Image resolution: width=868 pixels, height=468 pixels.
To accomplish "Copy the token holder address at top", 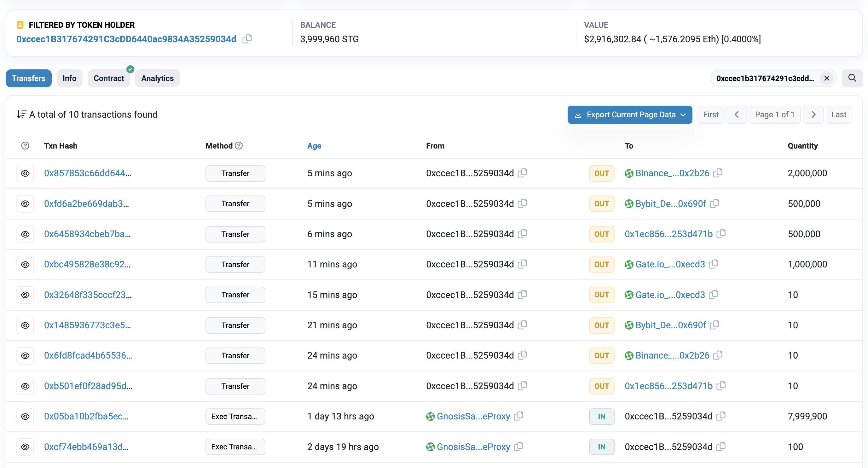I will (247, 39).
